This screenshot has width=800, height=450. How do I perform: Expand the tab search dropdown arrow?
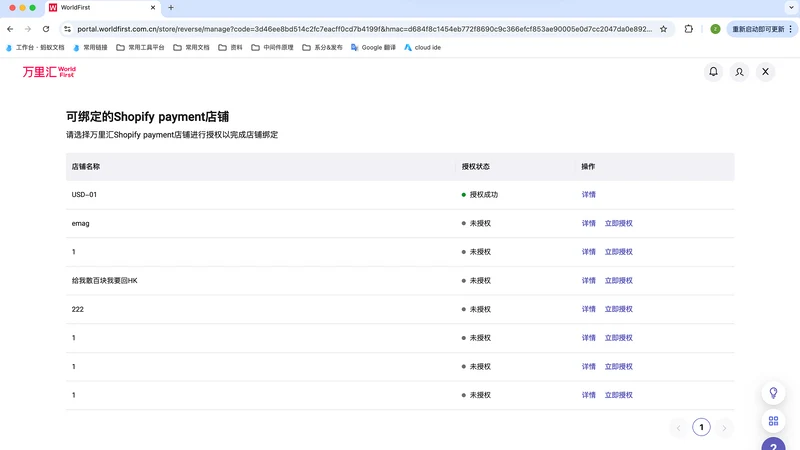[791, 8]
